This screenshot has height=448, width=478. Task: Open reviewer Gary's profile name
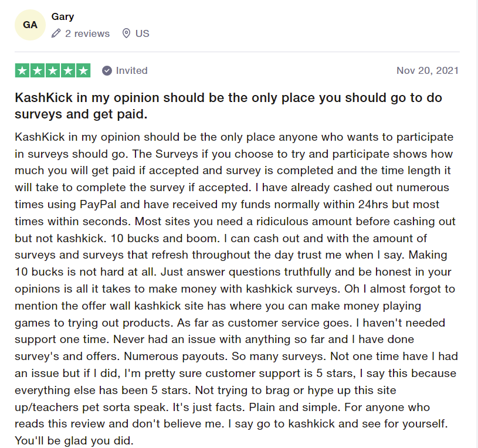pyautogui.click(x=63, y=16)
